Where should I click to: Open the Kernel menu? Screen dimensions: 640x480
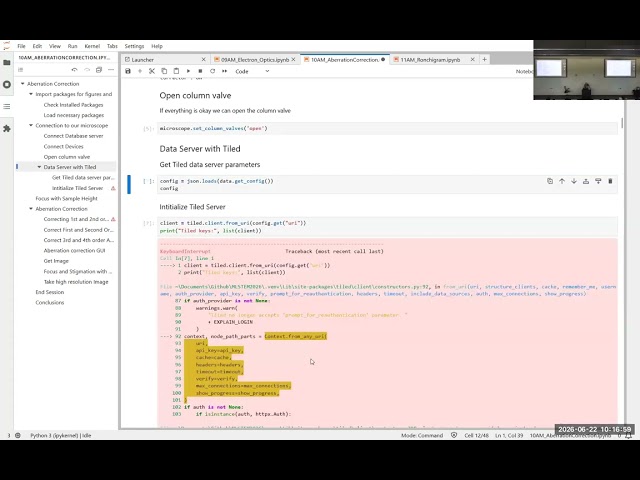coord(92,46)
